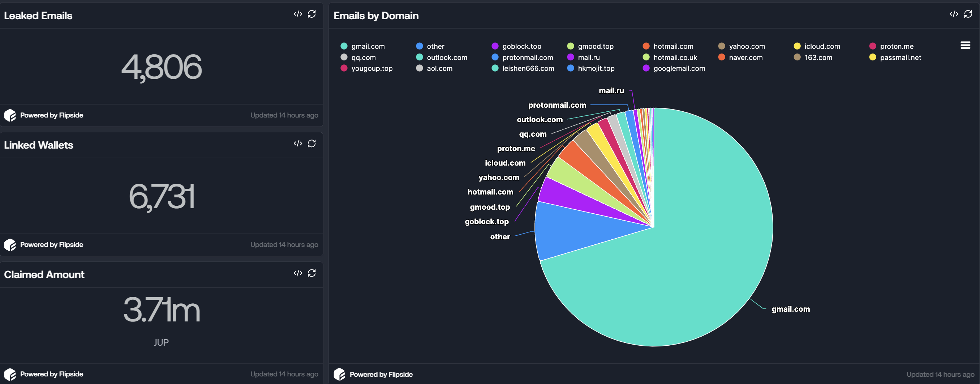Open the Emails by Domain query code
Image resolution: width=980 pixels, height=384 pixels.
[953, 14]
